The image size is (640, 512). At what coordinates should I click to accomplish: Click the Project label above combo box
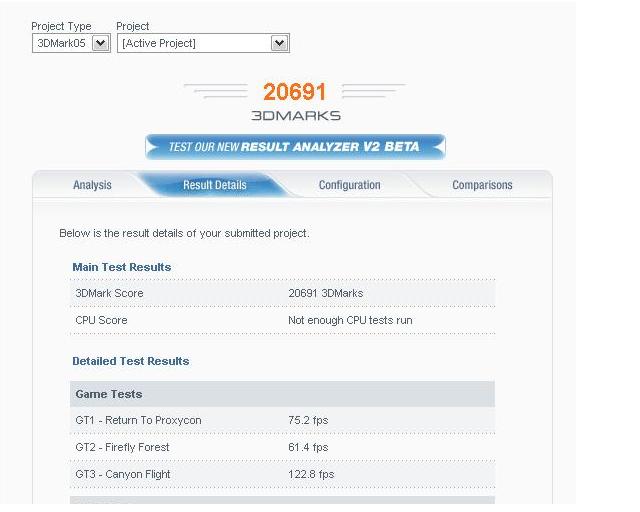click(x=133, y=26)
